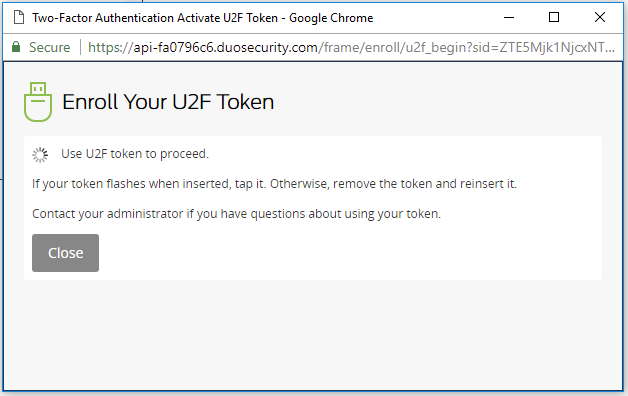Click "Use U2F token to proceed." text
This screenshot has width=628, height=396.
point(135,154)
